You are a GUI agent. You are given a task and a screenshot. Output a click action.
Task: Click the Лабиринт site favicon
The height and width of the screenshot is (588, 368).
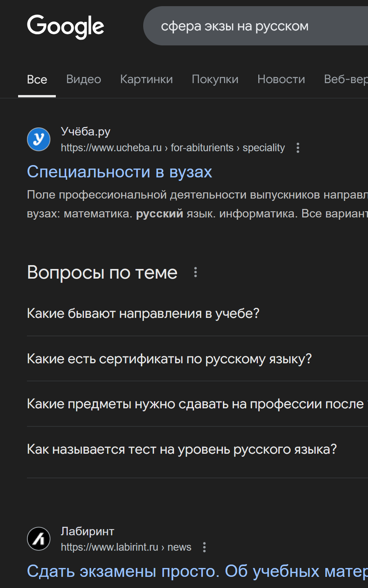click(x=38, y=539)
